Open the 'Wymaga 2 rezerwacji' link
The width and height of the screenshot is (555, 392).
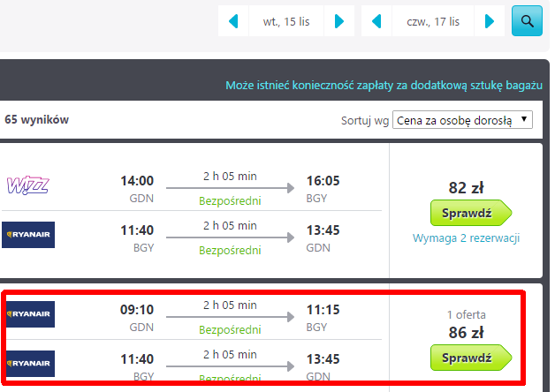pyautogui.click(x=466, y=238)
